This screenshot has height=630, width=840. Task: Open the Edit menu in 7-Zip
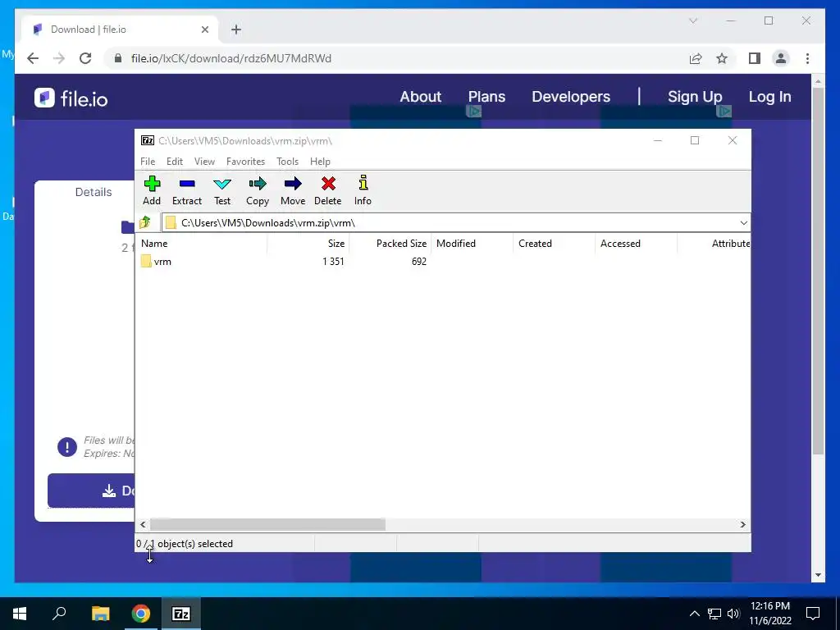(175, 162)
